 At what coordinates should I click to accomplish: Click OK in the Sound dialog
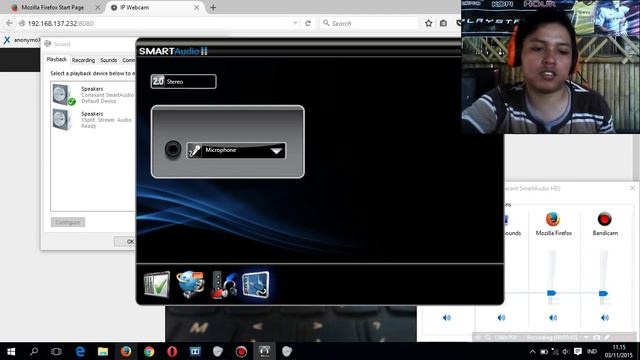tap(125, 242)
